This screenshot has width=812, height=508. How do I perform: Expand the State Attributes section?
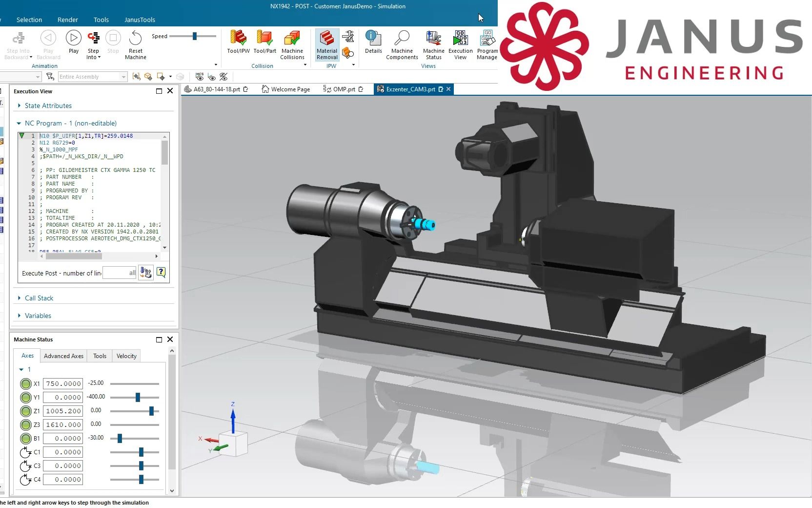click(48, 106)
